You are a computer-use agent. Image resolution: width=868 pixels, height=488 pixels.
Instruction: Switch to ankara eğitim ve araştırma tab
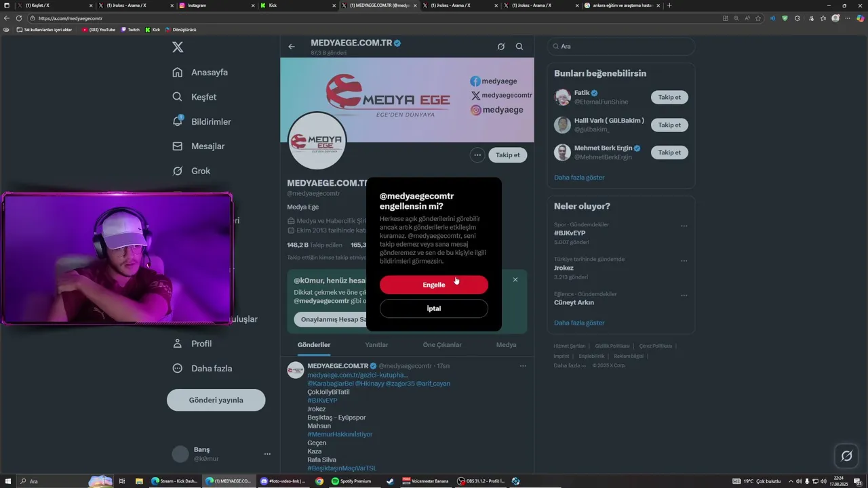coord(620,5)
